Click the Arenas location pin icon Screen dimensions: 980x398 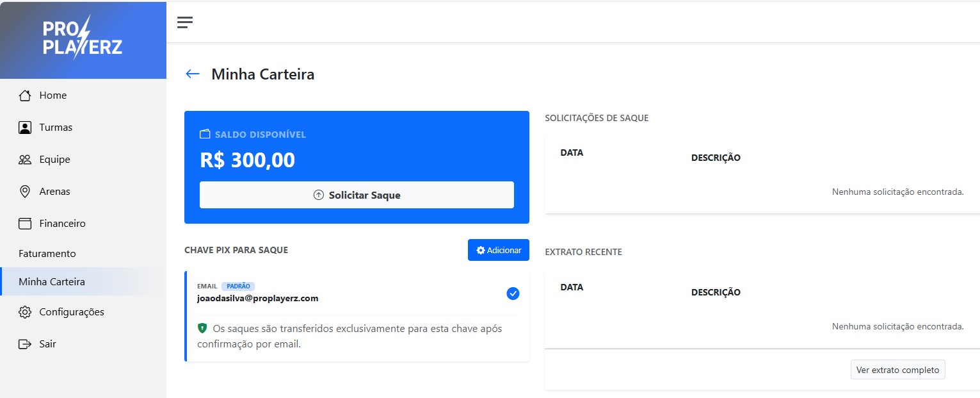tap(25, 192)
